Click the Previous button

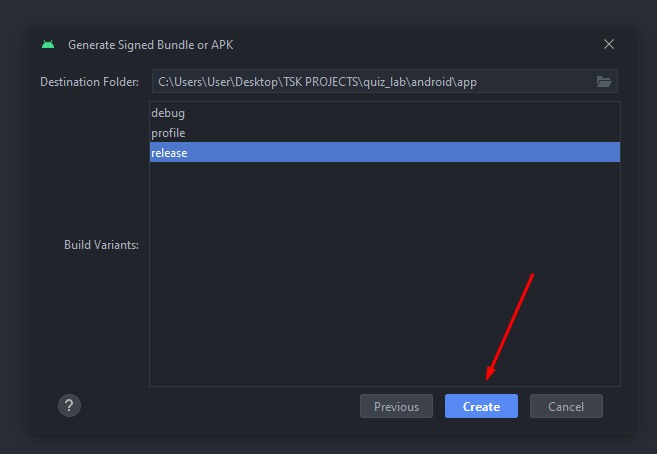pos(396,406)
